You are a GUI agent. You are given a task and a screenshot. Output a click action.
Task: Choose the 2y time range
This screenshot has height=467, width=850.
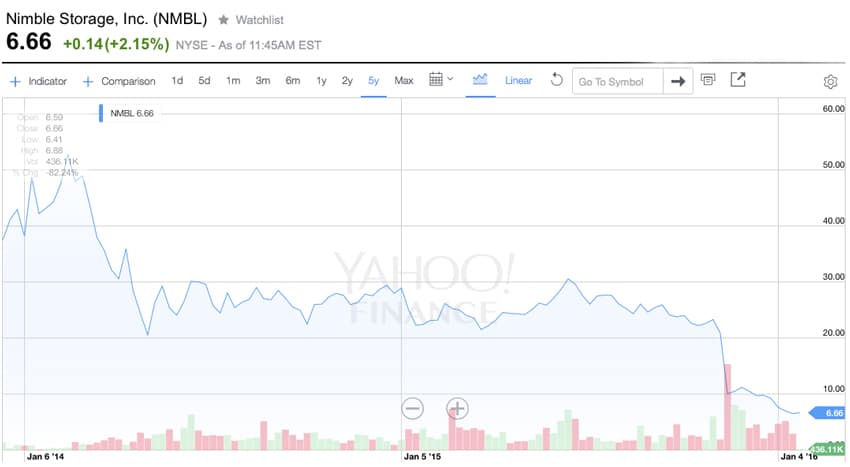pos(347,81)
